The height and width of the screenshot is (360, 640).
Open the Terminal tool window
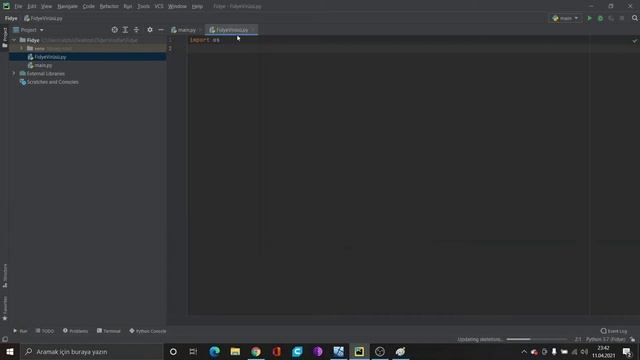109,331
